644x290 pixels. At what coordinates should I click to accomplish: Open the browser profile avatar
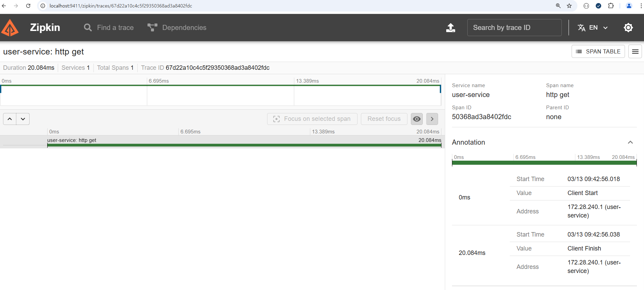(629, 6)
